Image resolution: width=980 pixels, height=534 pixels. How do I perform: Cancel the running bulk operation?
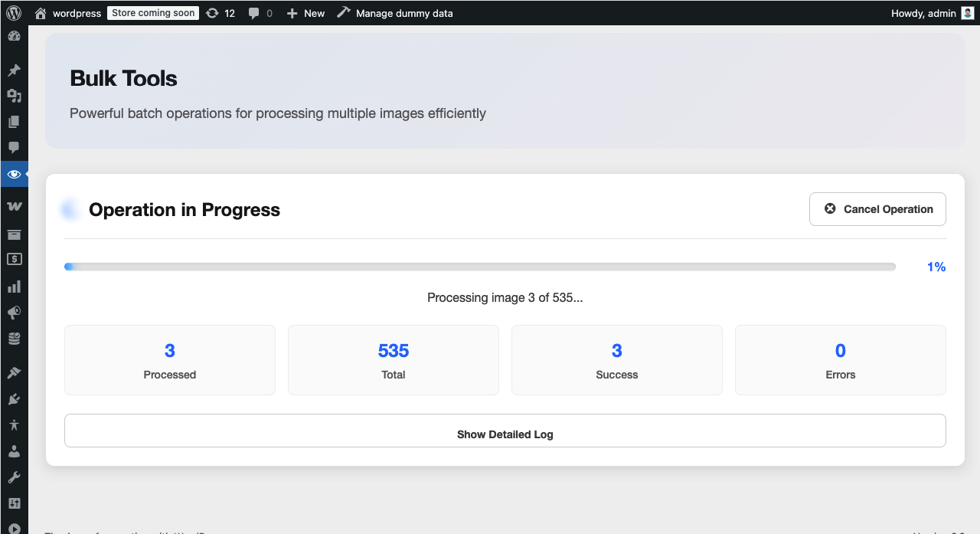click(877, 208)
